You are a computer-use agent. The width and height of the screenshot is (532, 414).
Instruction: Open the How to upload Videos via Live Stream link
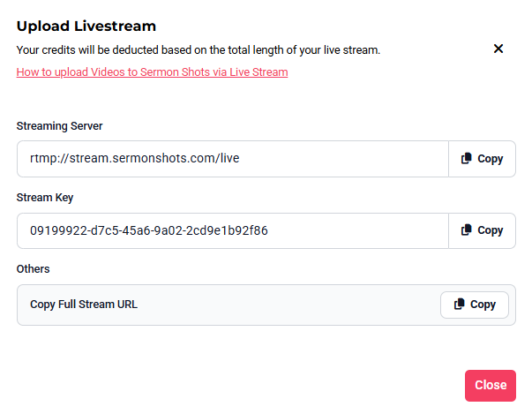152,72
